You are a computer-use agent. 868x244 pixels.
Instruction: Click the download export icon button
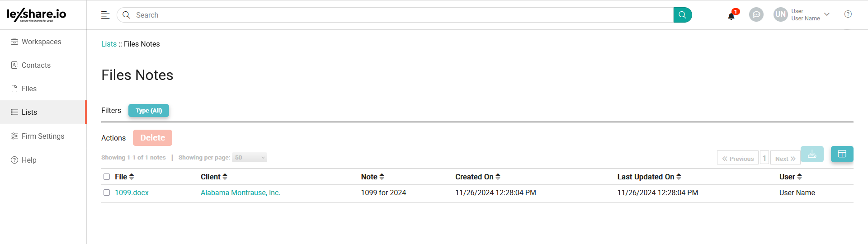coord(811,154)
